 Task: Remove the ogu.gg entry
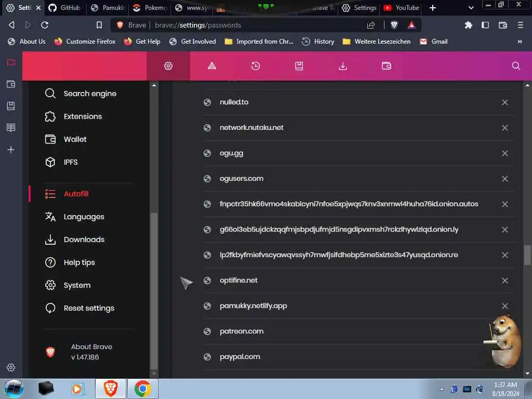pos(505,153)
